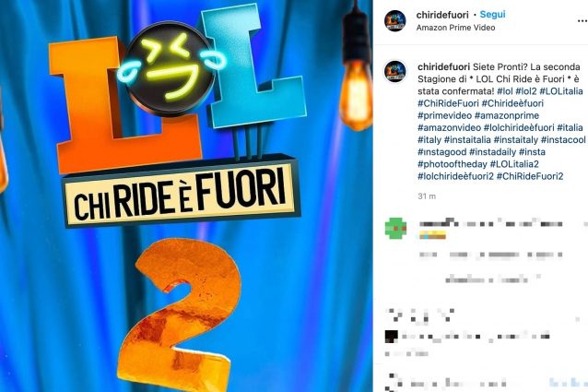Open the #photooftheday hashtag

click(453, 164)
